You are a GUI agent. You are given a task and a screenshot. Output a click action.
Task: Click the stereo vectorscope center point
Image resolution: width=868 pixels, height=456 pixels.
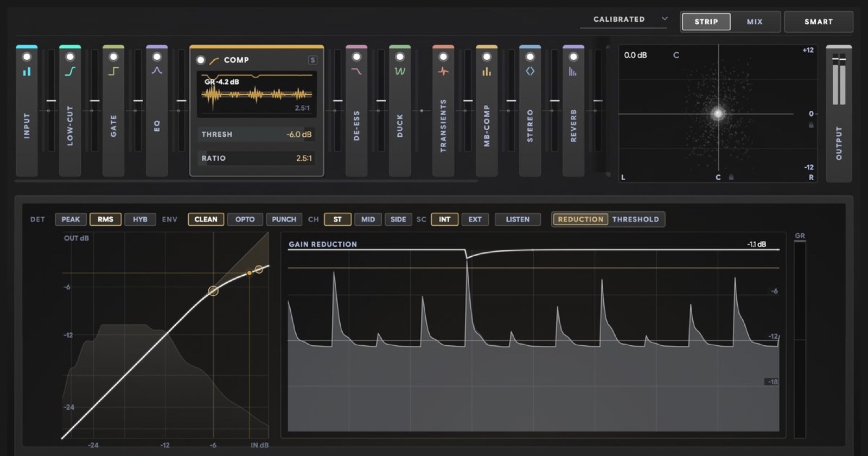tap(718, 113)
